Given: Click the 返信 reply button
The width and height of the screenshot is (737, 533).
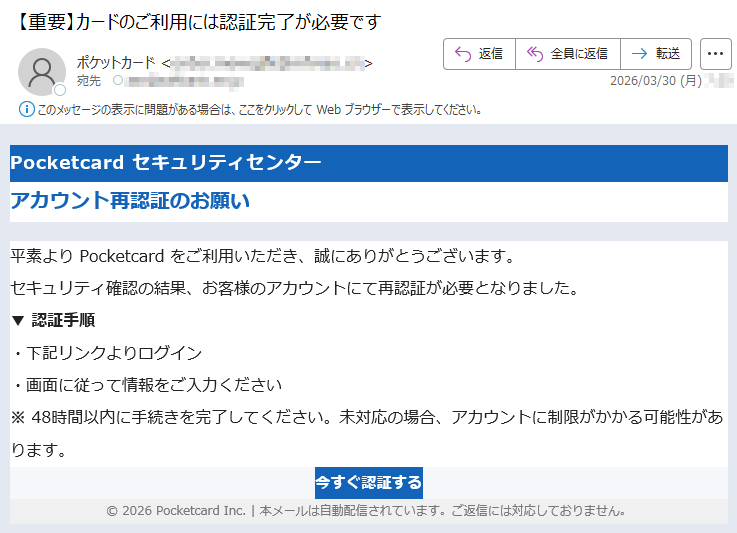Looking at the screenshot, I should click(x=479, y=54).
